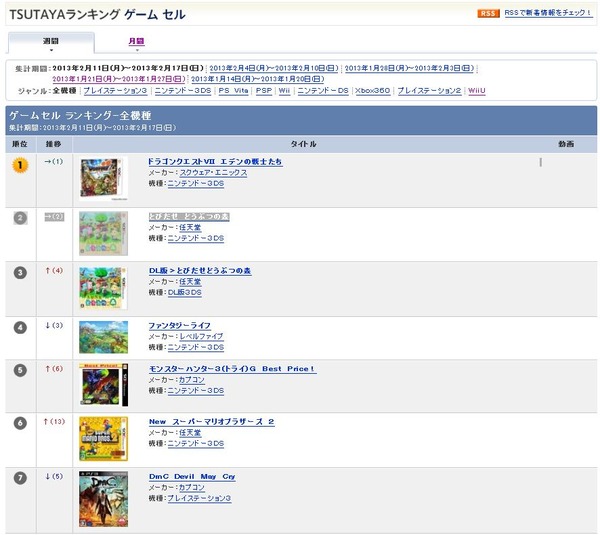The image size is (600, 535).
Task: Click the 順位 column header
Action: [x=20, y=144]
